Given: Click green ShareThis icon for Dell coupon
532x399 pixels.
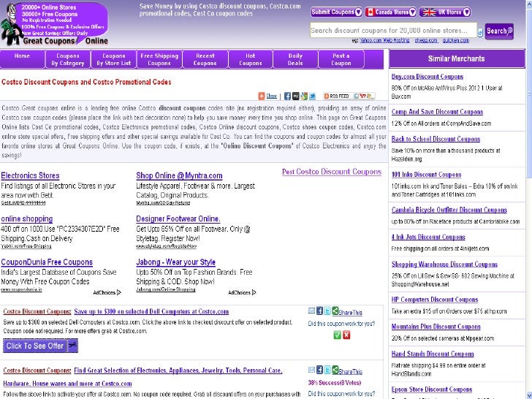Looking at the screenshot, I should (335, 311).
